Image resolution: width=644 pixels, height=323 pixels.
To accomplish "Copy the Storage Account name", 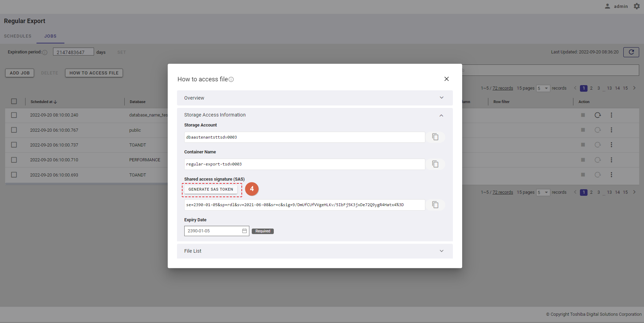I will 435,137.
